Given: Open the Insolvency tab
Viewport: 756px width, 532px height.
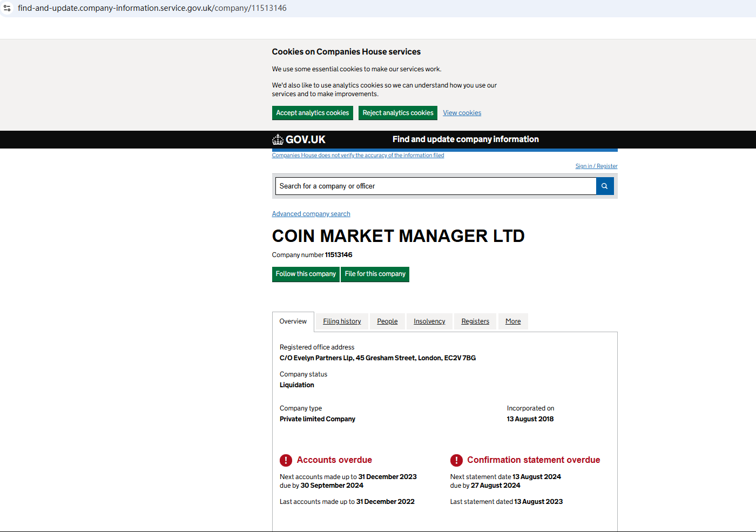Looking at the screenshot, I should pos(429,321).
